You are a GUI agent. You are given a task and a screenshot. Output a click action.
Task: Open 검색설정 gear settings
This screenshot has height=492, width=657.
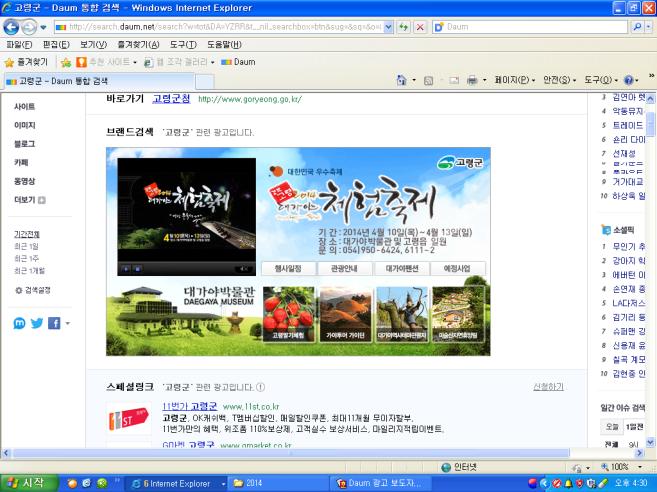pyautogui.click(x=33, y=290)
